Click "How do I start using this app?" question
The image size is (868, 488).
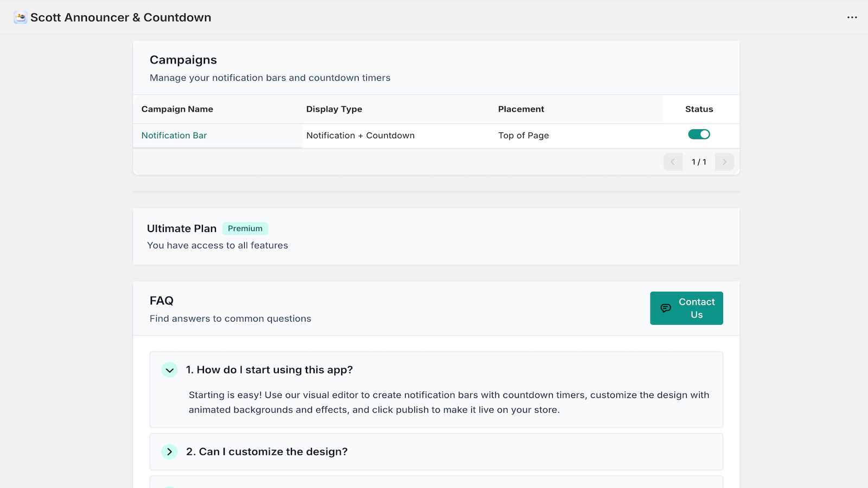coord(269,370)
